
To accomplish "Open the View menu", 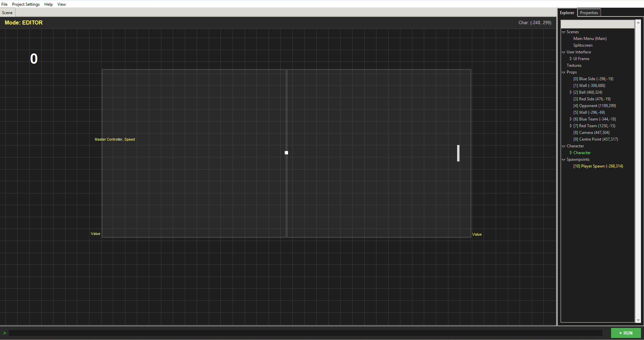I will pyautogui.click(x=62, y=4).
